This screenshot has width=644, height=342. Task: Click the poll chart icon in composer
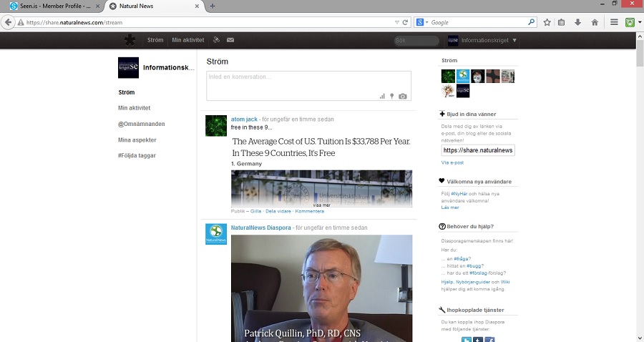point(382,96)
